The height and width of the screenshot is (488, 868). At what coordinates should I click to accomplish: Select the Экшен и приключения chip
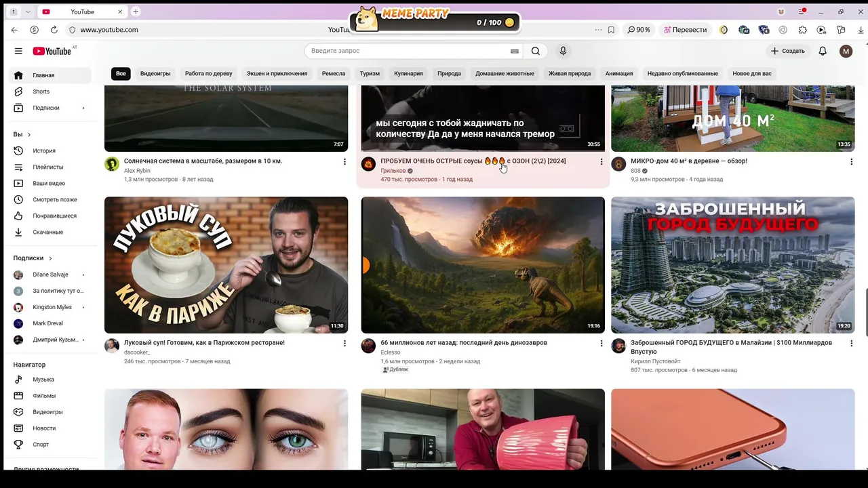point(277,73)
